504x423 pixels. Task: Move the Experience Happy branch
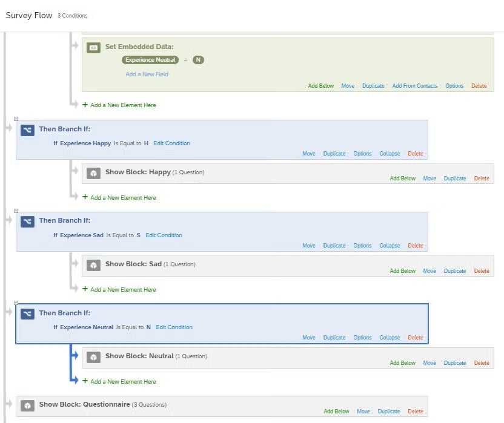308,154
